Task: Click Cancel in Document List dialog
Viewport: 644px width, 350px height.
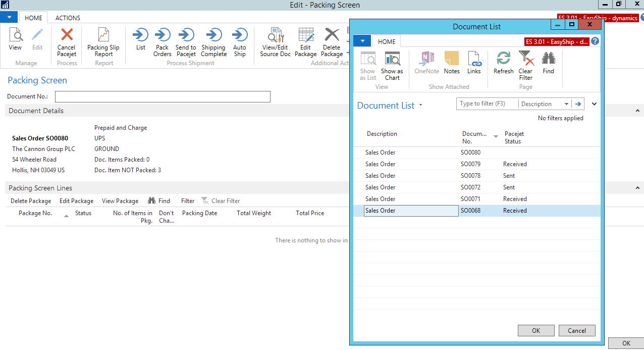Action: tap(577, 330)
